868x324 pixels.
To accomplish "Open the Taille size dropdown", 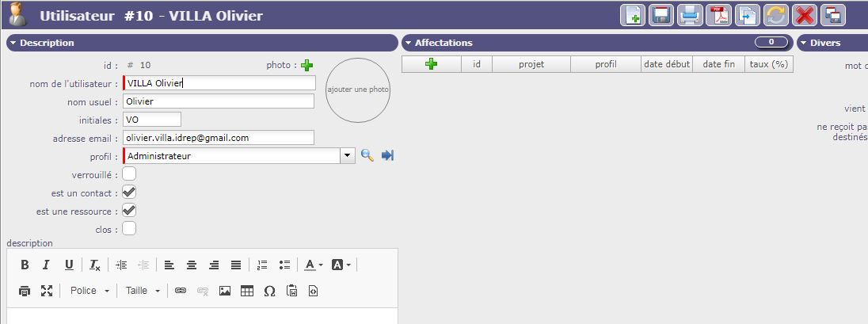I will tap(143, 291).
